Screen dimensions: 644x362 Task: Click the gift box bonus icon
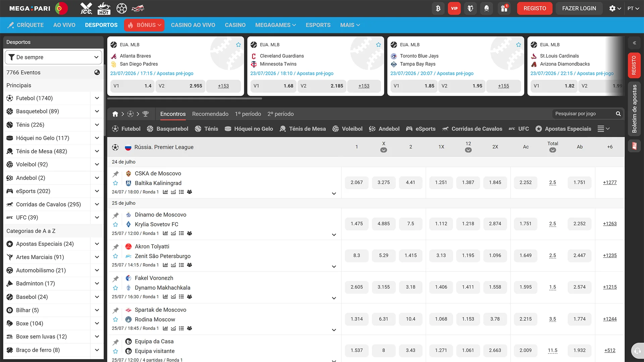point(504,8)
